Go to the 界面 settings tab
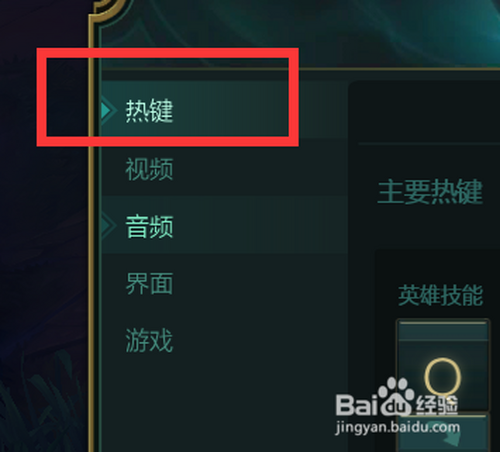This screenshot has width=500, height=452. tap(149, 283)
